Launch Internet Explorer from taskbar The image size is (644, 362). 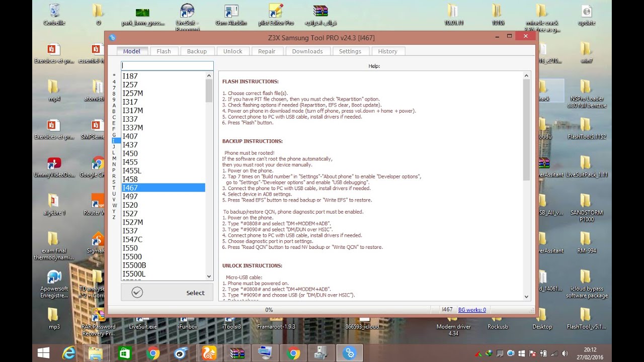coord(70,353)
